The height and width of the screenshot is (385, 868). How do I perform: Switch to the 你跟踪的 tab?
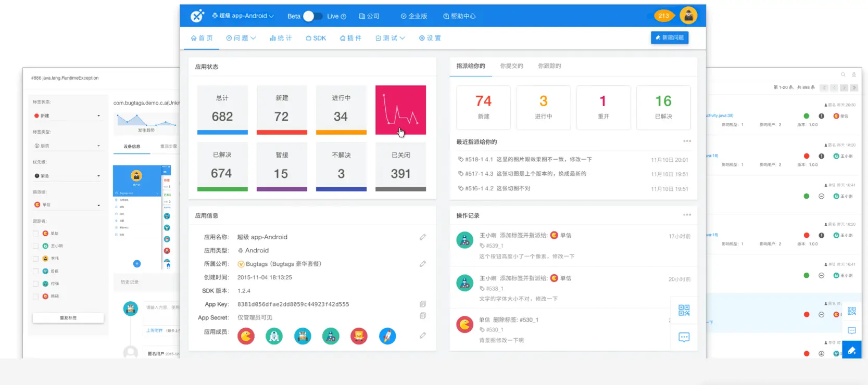tap(549, 66)
